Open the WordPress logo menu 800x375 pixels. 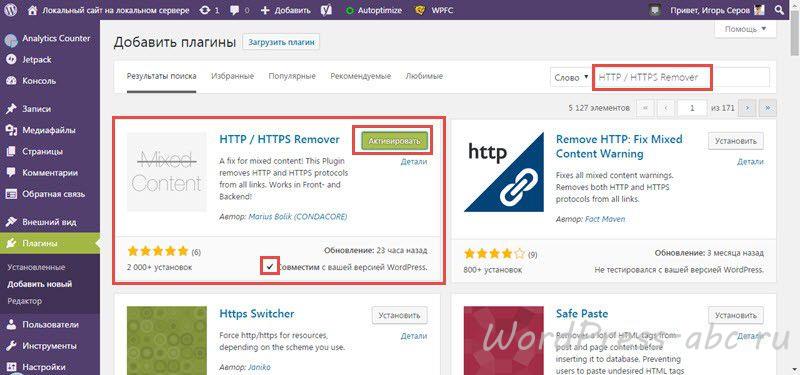11,10
